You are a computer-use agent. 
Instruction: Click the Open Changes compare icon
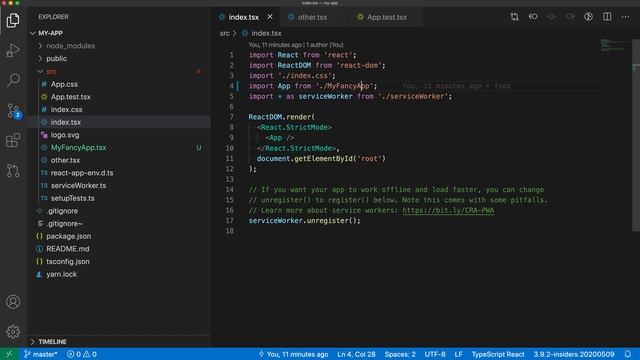pyautogui.click(x=514, y=17)
